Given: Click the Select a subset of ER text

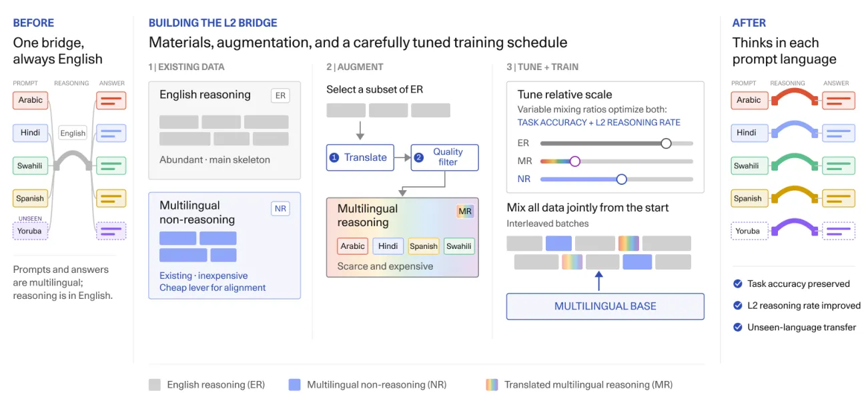Looking at the screenshot, I should tap(375, 89).
